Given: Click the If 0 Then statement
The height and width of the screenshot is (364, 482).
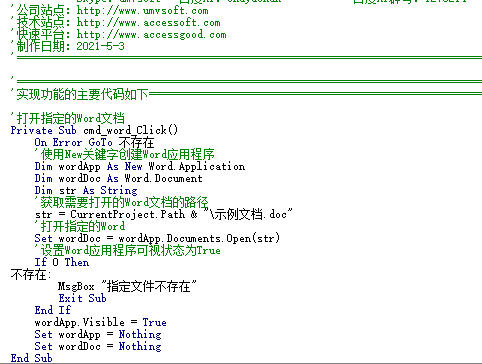Looking at the screenshot, I should (62, 262).
